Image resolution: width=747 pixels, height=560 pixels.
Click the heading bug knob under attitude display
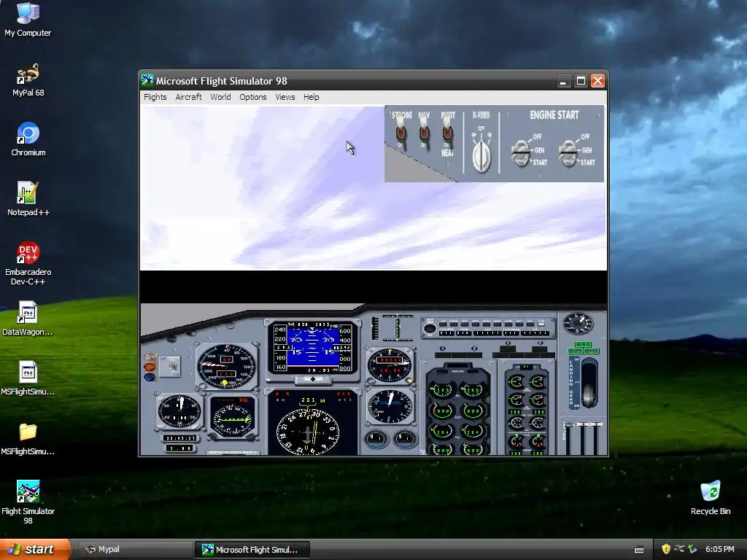click(x=312, y=379)
